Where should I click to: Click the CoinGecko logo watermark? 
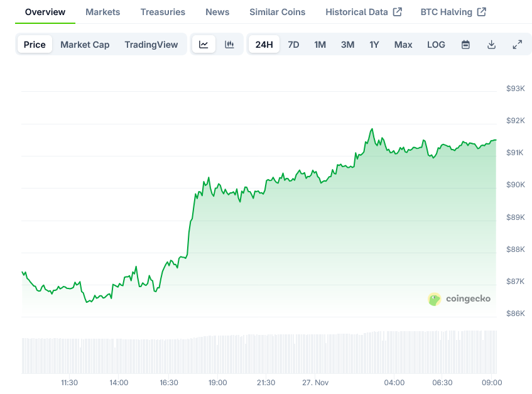tap(459, 299)
